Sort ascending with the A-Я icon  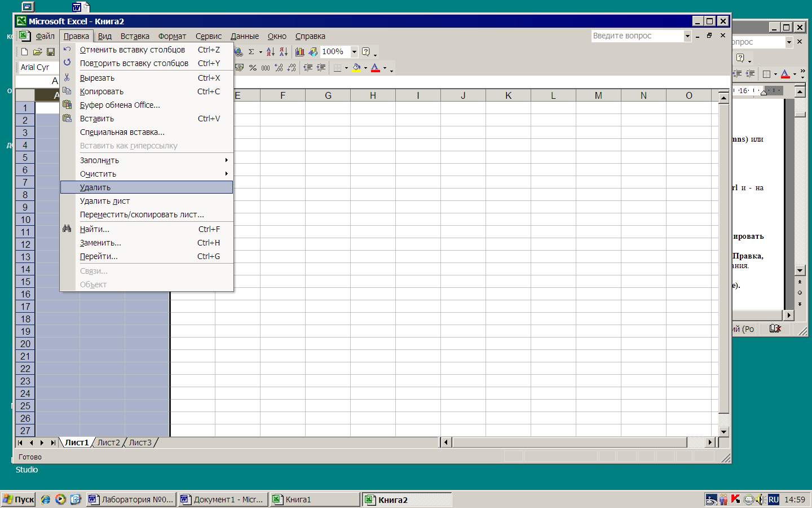coord(271,52)
